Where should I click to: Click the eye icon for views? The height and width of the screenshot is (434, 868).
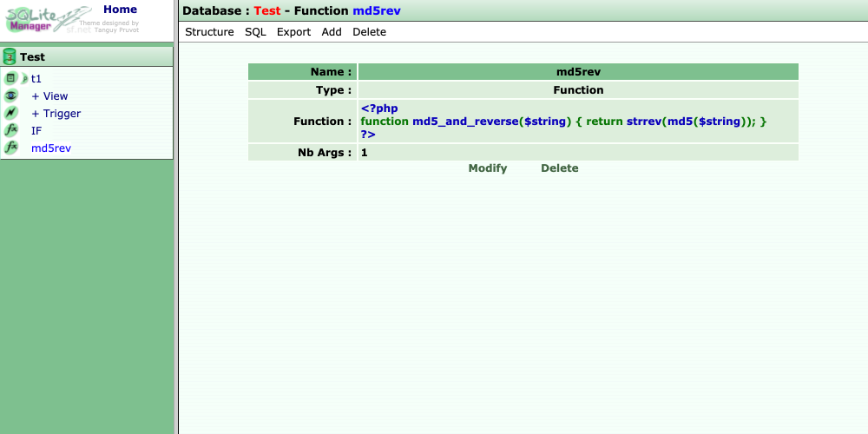click(10, 96)
